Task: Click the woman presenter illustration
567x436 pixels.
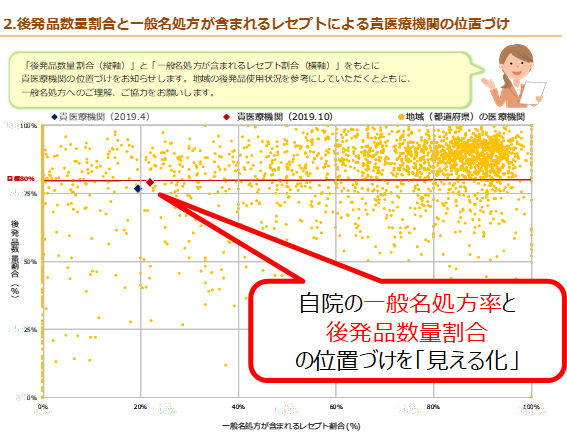Action: click(514, 76)
